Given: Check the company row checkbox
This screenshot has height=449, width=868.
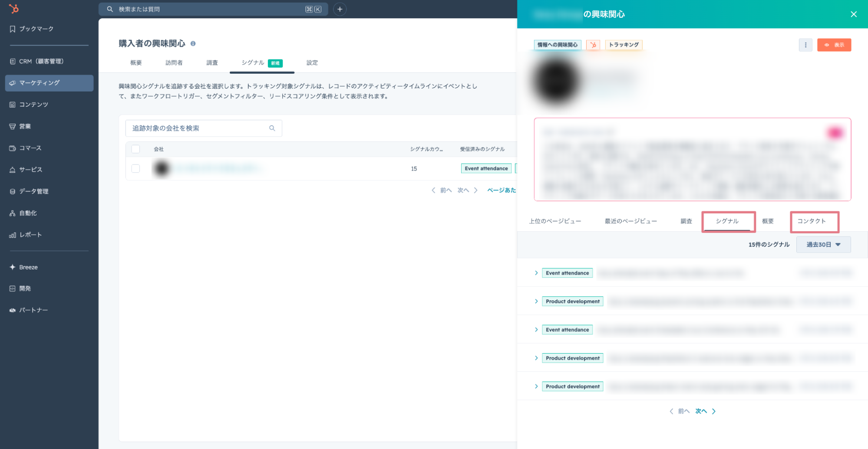Looking at the screenshot, I should [x=136, y=169].
